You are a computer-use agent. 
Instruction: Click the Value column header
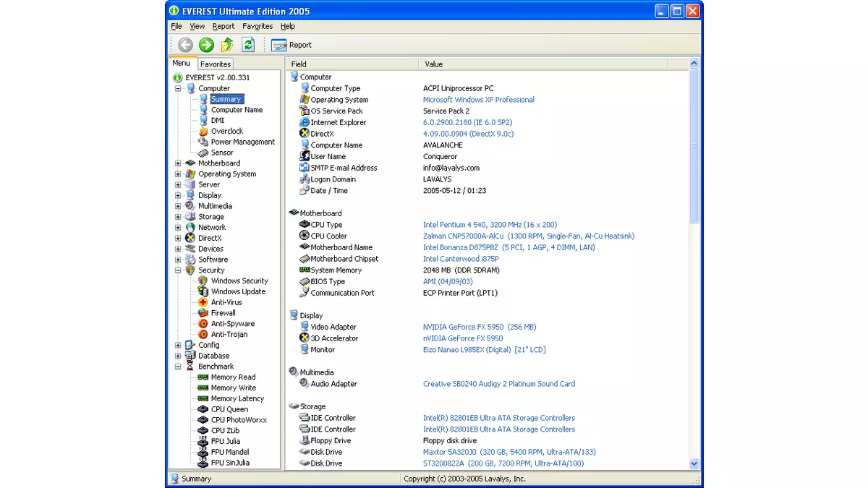(434, 64)
